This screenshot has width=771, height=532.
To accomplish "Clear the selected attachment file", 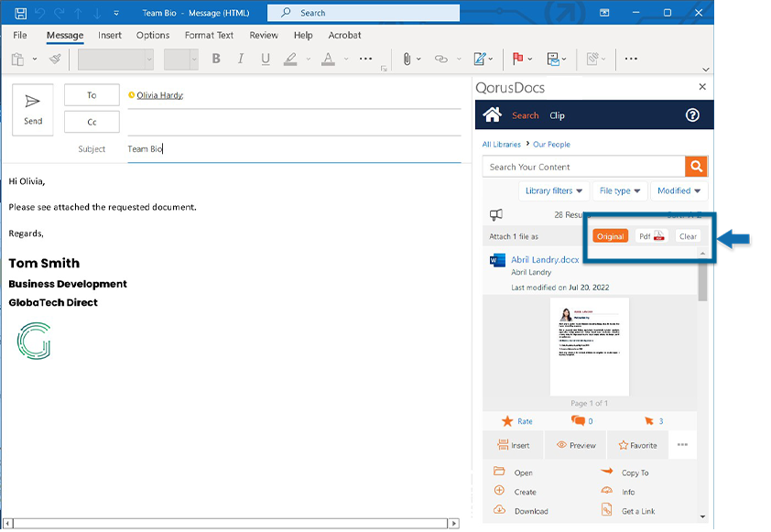I will coord(688,236).
